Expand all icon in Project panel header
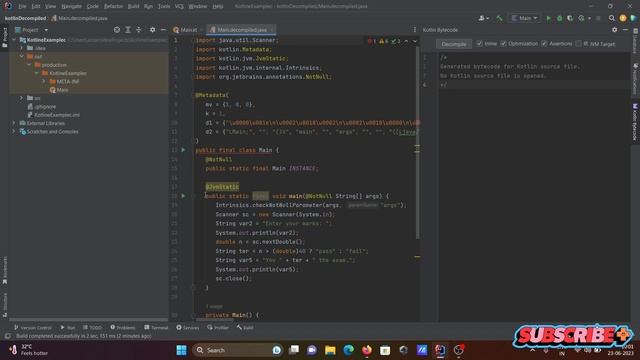Screen dimensions: 640x360 point(128,30)
